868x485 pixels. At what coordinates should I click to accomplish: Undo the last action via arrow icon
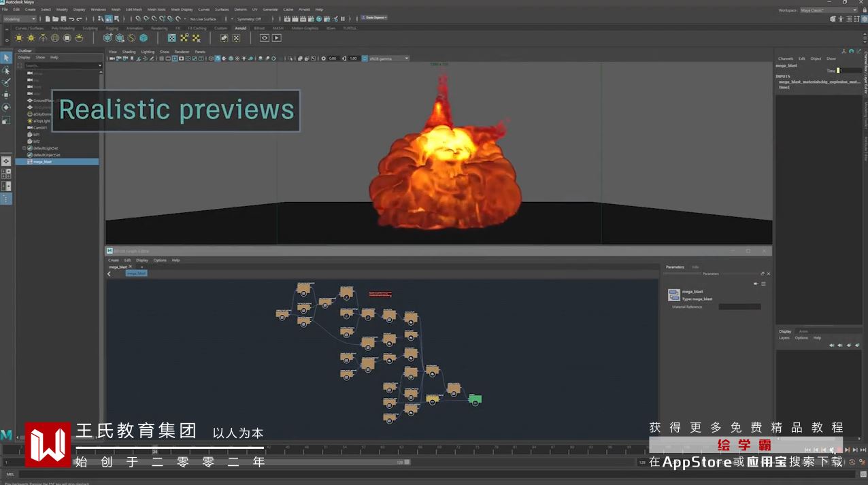pos(71,19)
